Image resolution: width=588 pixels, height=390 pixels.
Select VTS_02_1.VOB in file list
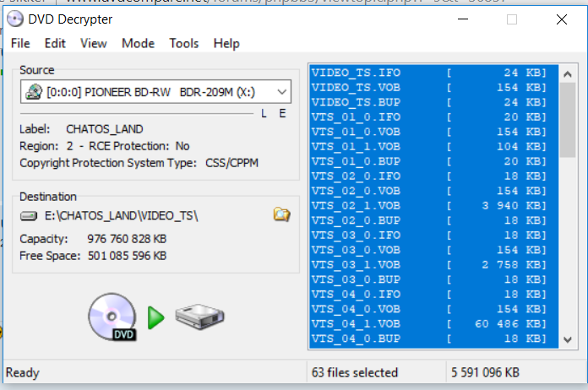[434, 206]
